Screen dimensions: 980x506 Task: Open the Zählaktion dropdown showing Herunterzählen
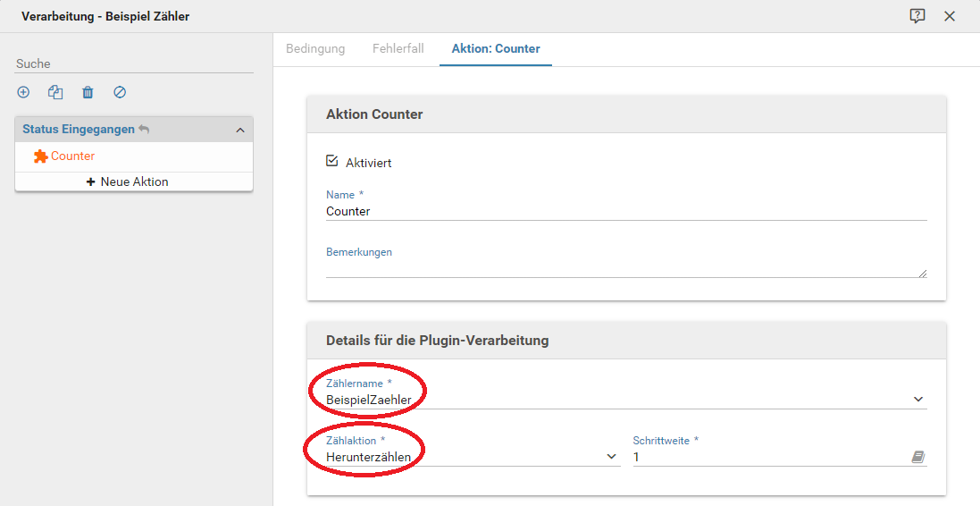tap(611, 457)
